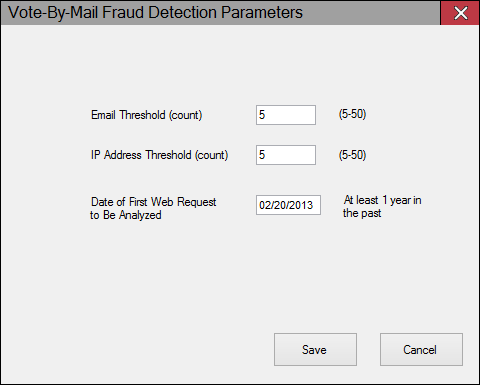Focus the IP Address Threshold count field
The height and width of the screenshot is (385, 480).
point(286,155)
